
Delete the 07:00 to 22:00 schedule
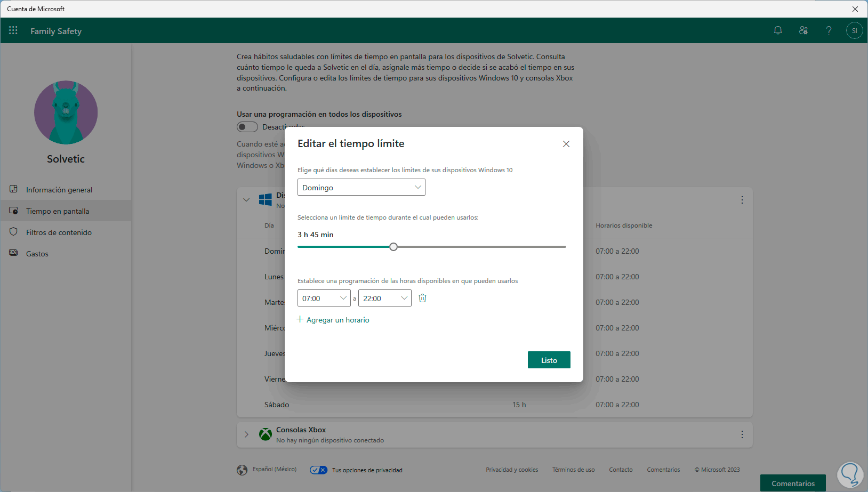[422, 298]
